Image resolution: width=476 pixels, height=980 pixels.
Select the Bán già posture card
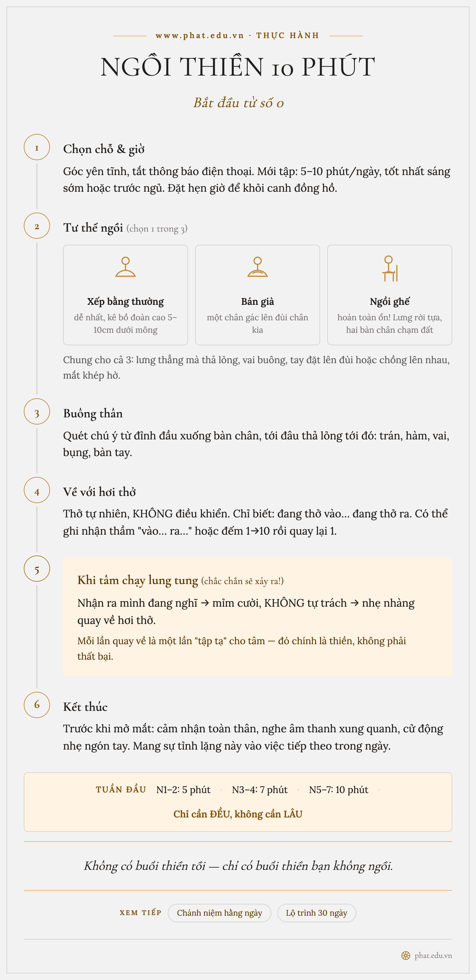click(x=257, y=295)
